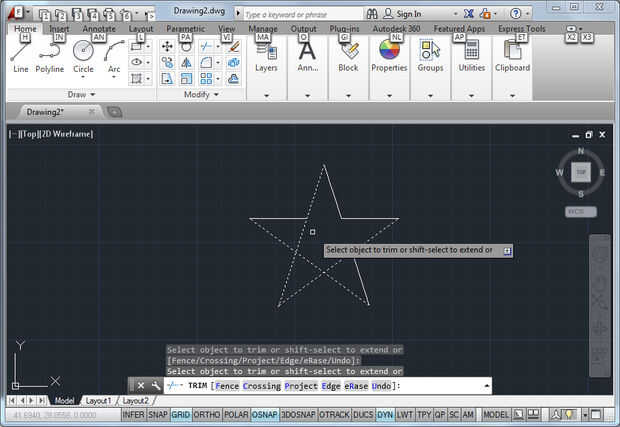Toggle OSNAP in status bar
Screen dimensions: 620x427
264,414
